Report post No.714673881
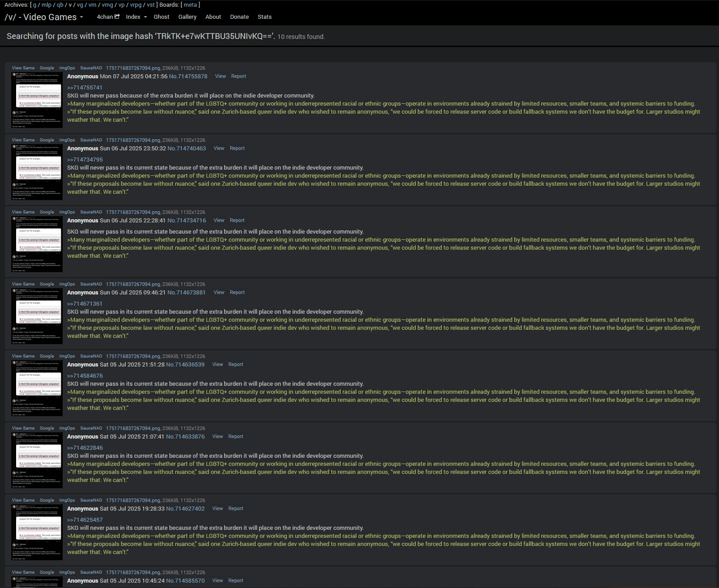 pos(237,293)
